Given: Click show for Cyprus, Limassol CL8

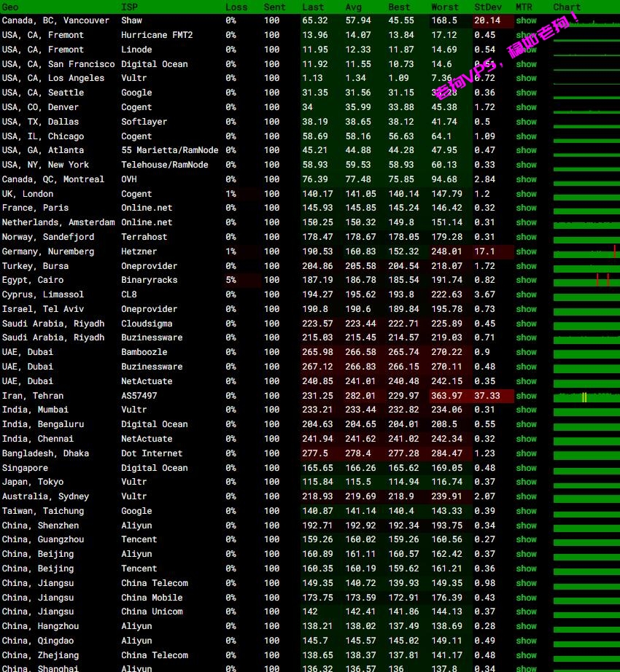Looking at the screenshot, I should pos(526,294).
